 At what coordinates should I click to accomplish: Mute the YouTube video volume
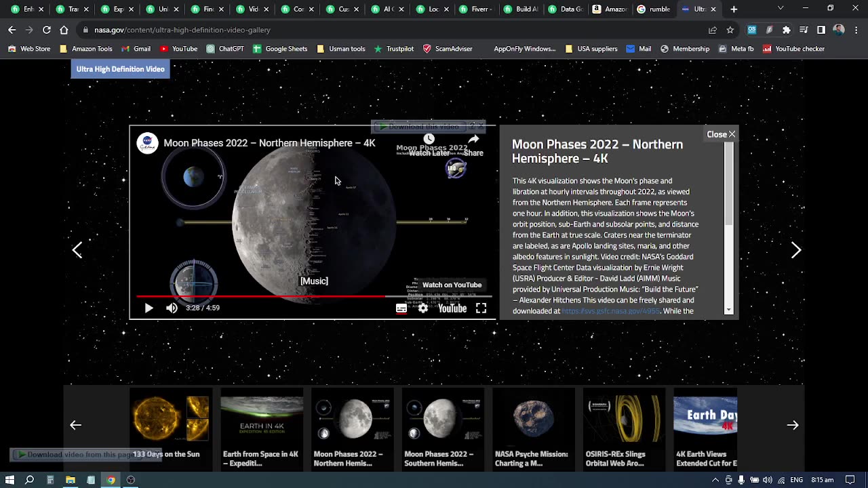coord(172,308)
